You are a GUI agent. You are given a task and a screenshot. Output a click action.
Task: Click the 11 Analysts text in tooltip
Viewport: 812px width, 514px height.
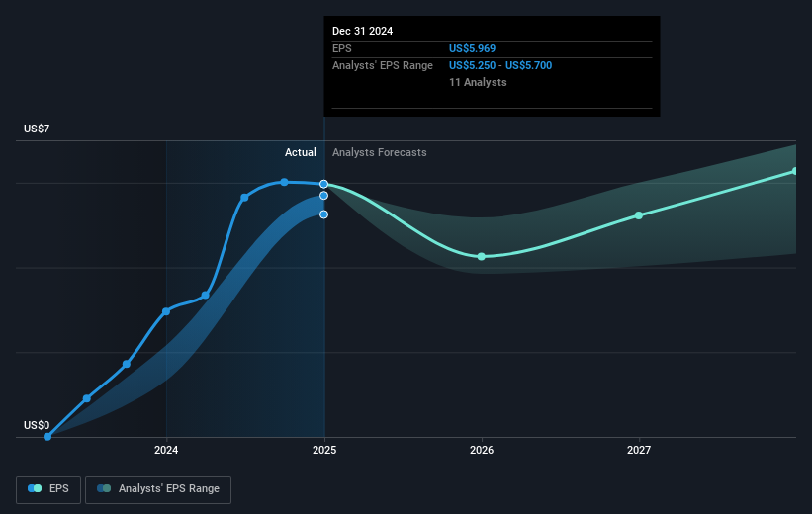pos(478,82)
